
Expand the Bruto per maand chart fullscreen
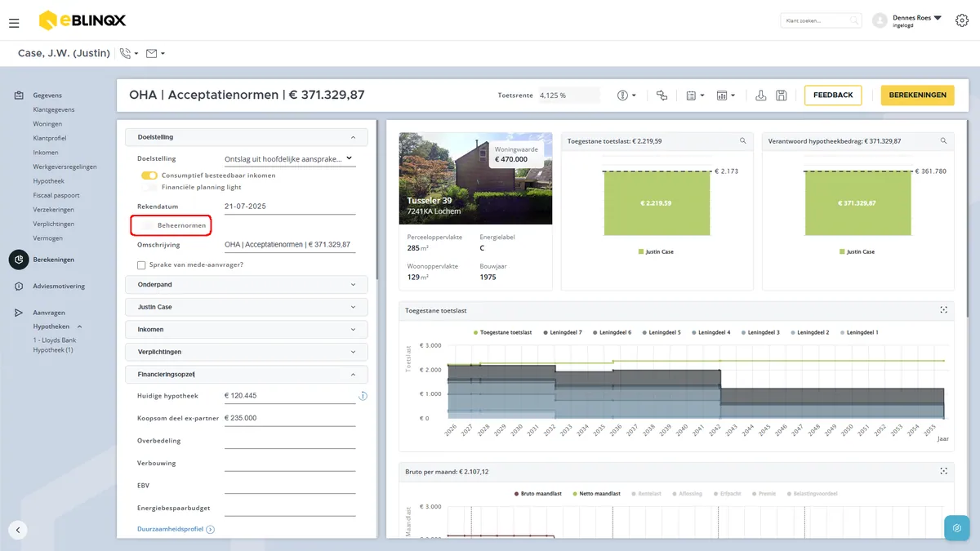[x=943, y=471]
